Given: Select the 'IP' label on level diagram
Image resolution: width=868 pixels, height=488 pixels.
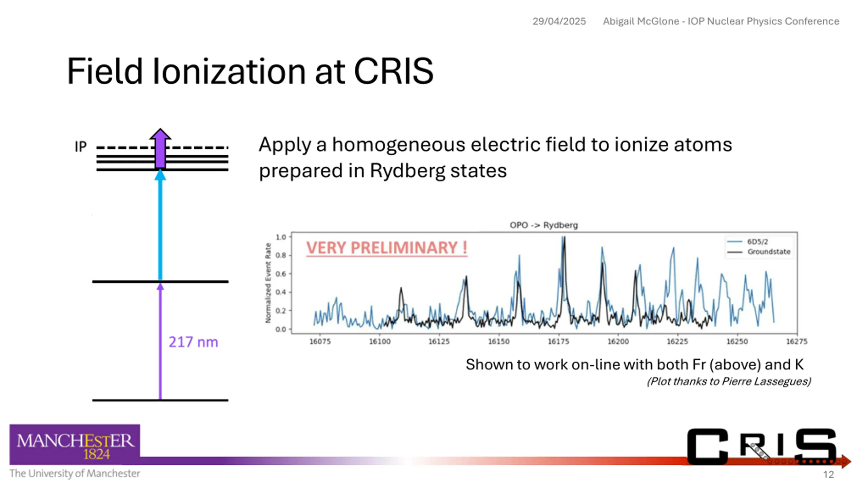Looking at the screenshot, I should [81, 147].
